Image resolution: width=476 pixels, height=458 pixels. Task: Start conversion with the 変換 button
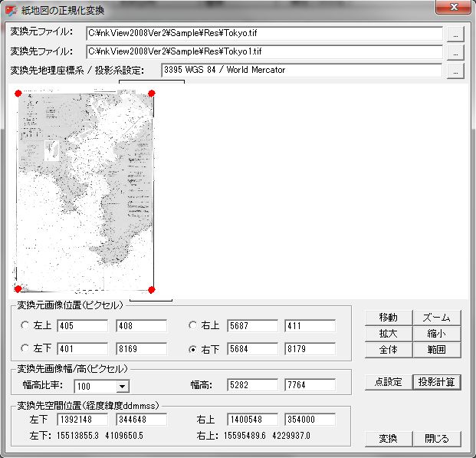coord(388,439)
